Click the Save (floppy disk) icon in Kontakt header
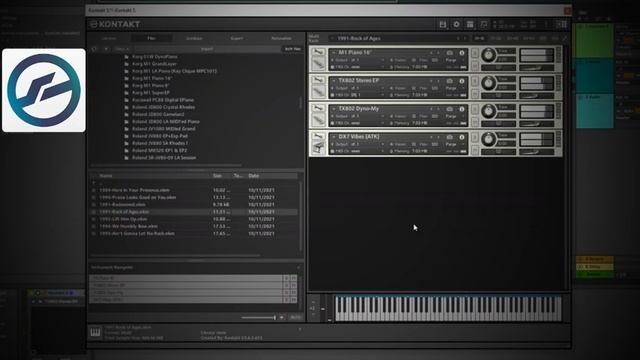 click(442, 24)
